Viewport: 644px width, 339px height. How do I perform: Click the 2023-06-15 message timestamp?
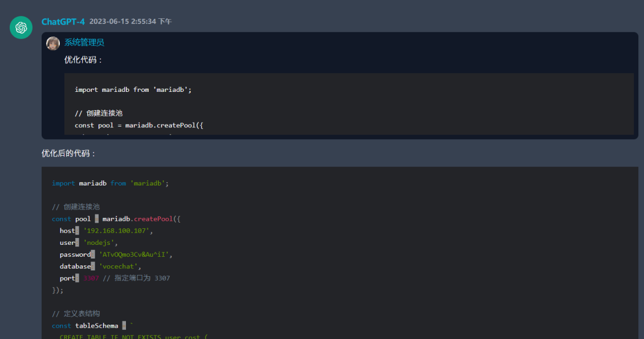[x=130, y=22]
